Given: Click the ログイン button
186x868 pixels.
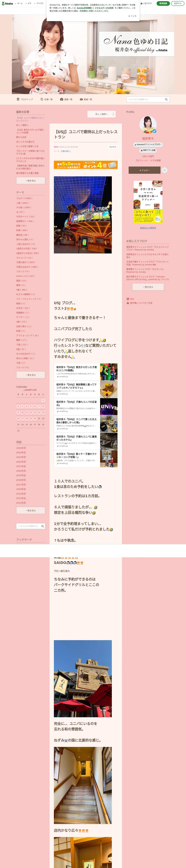Looking at the screenshot, I should pyautogui.click(x=178, y=3).
